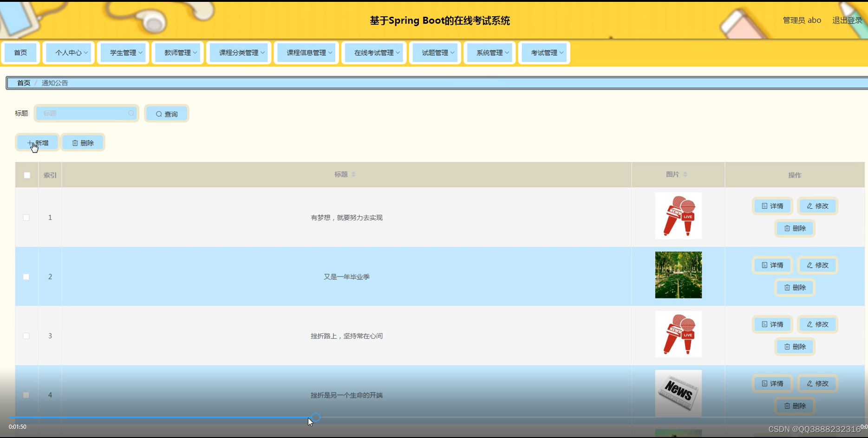Click the 操作 column header
Viewport: 868px width, 438px height.
pyautogui.click(x=795, y=175)
